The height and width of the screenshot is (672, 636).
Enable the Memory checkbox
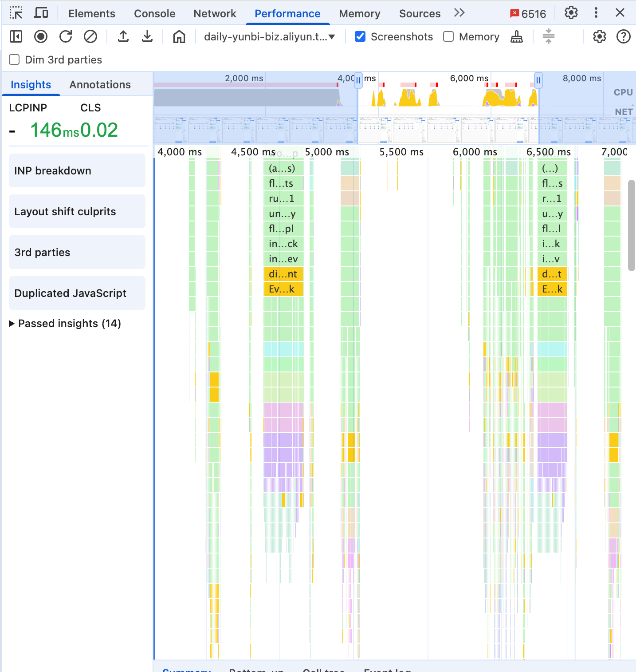pyautogui.click(x=448, y=36)
